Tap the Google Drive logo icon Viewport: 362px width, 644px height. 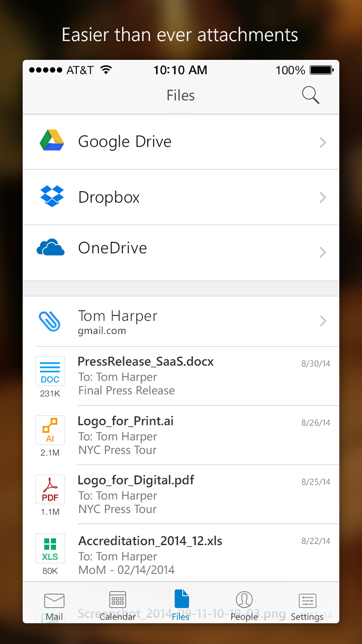coord(52,141)
